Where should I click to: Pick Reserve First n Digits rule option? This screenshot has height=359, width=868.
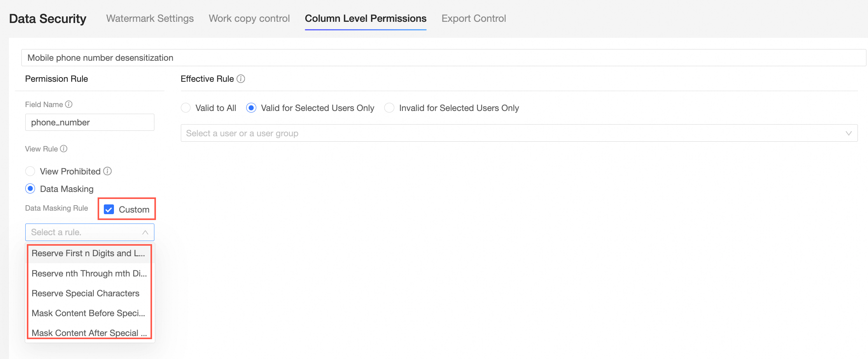[x=88, y=253]
